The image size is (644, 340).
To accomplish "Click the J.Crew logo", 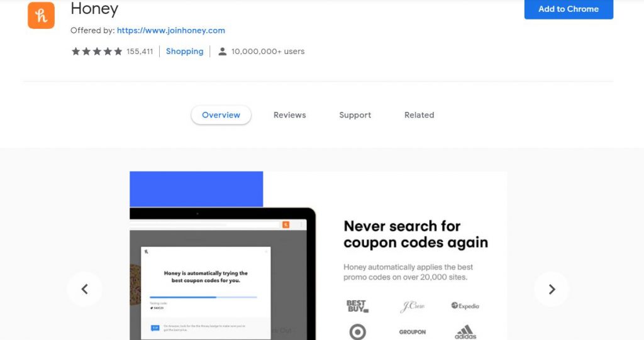I will coord(412,306).
